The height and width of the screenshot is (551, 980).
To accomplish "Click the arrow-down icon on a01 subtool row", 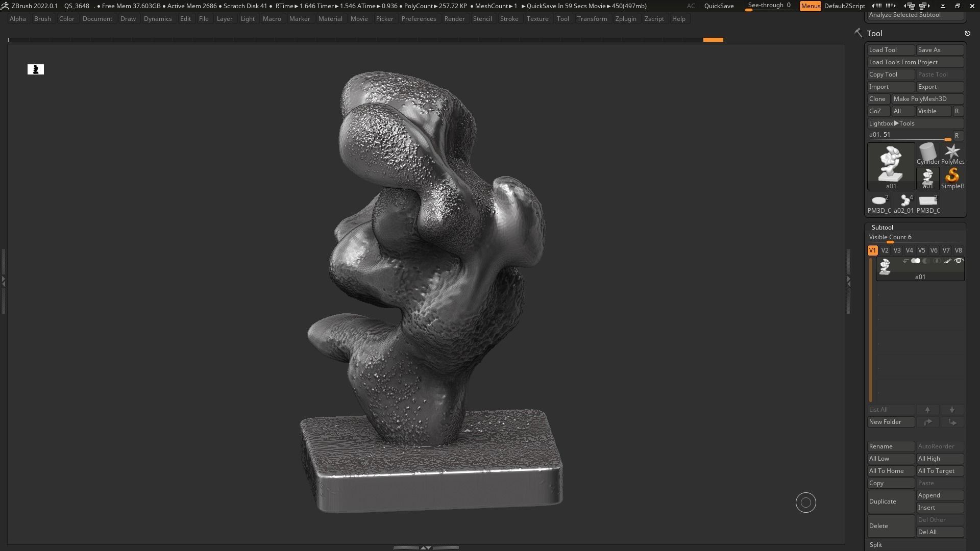I will pos(905,261).
